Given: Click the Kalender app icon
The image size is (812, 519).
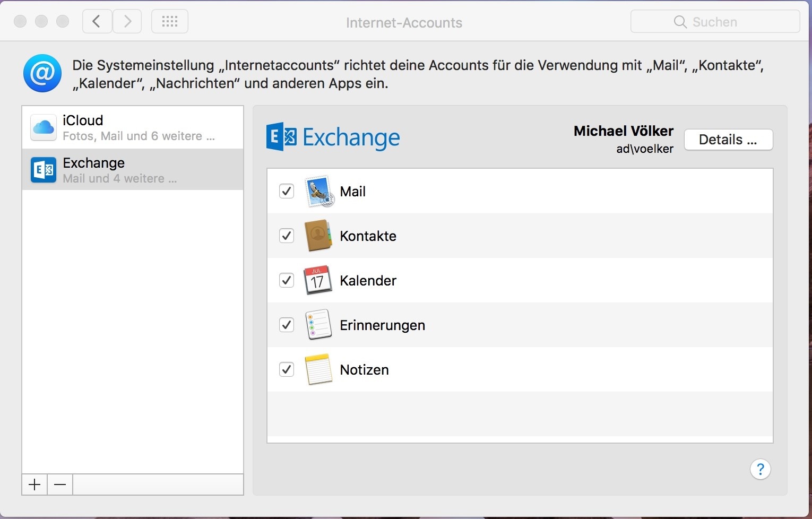Looking at the screenshot, I should click(318, 280).
